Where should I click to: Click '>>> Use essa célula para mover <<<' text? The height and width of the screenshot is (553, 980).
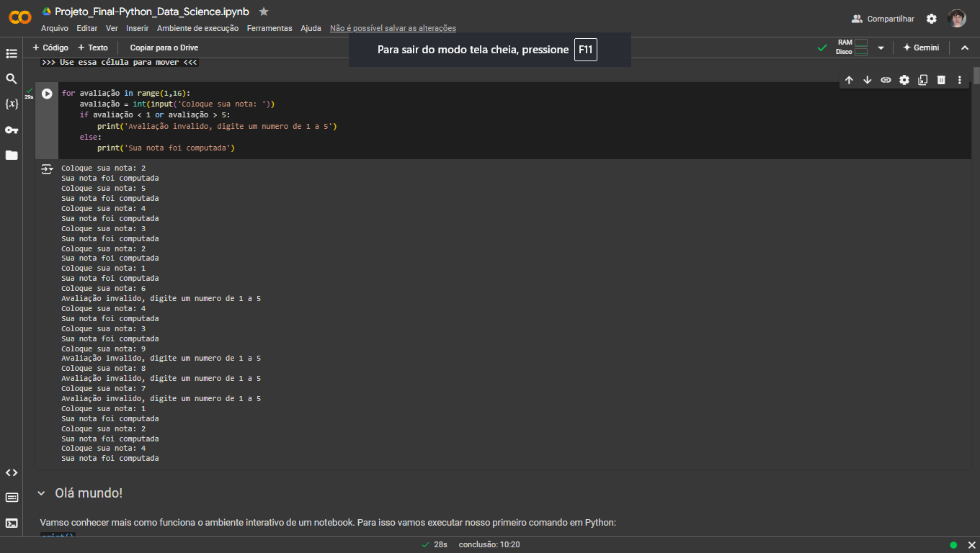click(x=119, y=62)
